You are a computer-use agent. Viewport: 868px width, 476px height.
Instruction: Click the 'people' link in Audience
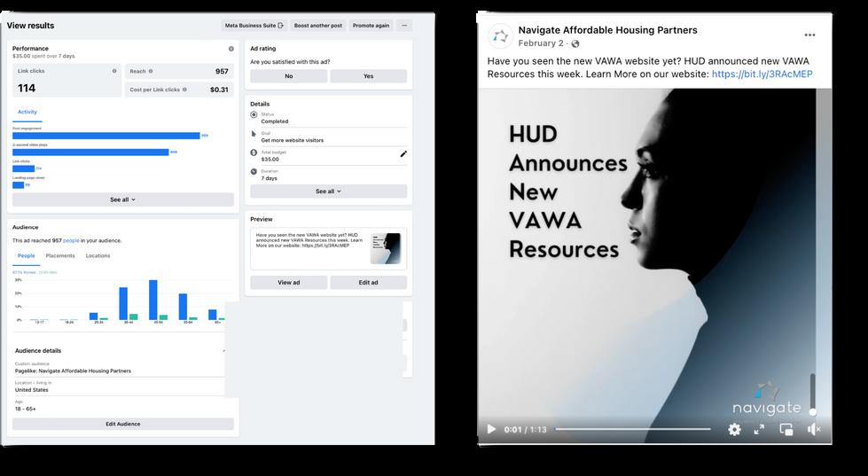(x=71, y=241)
